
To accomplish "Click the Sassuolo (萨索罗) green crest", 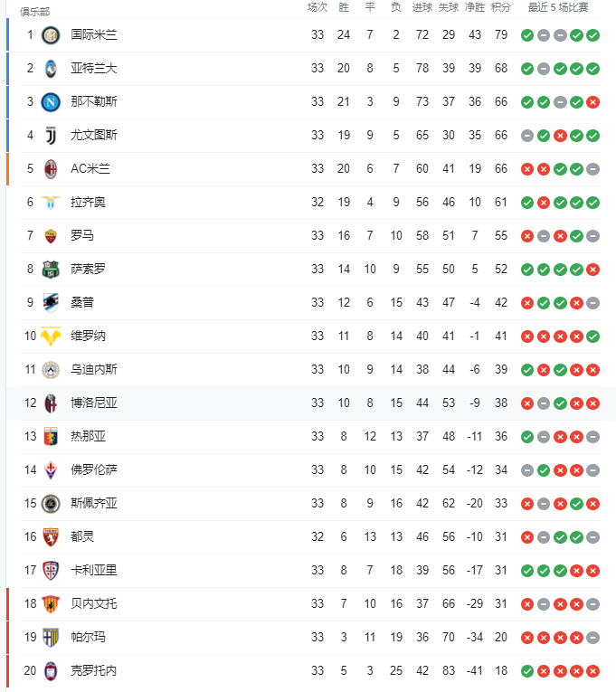I will (51, 270).
